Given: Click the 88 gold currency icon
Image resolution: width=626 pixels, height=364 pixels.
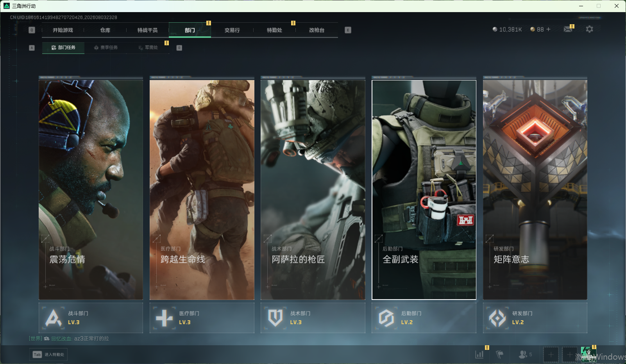Looking at the screenshot, I should pyautogui.click(x=532, y=29).
